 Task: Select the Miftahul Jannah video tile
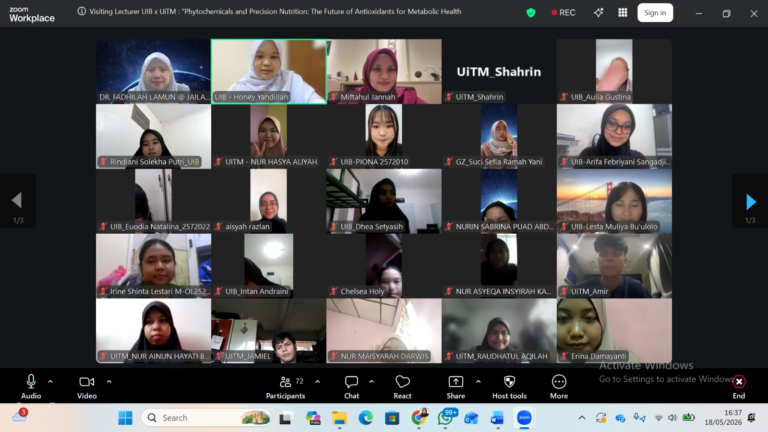384,72
